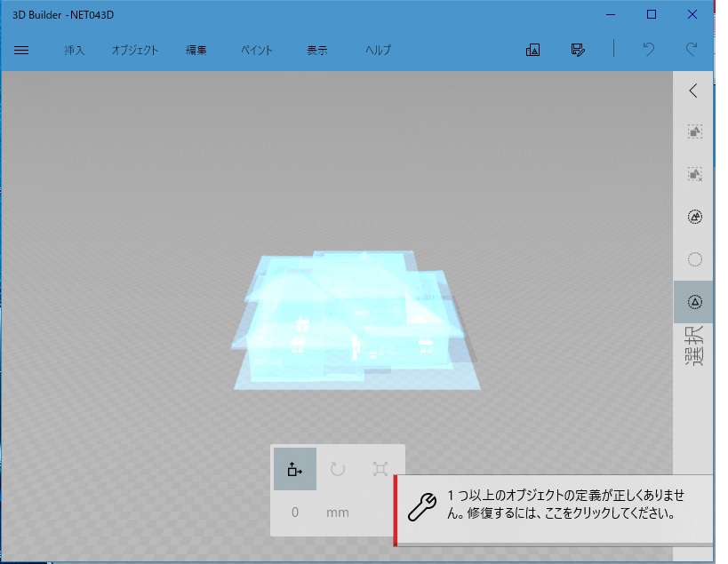Open the 挿入 menu
This screenshot has width=728, height=564.
tap(75, 50)
